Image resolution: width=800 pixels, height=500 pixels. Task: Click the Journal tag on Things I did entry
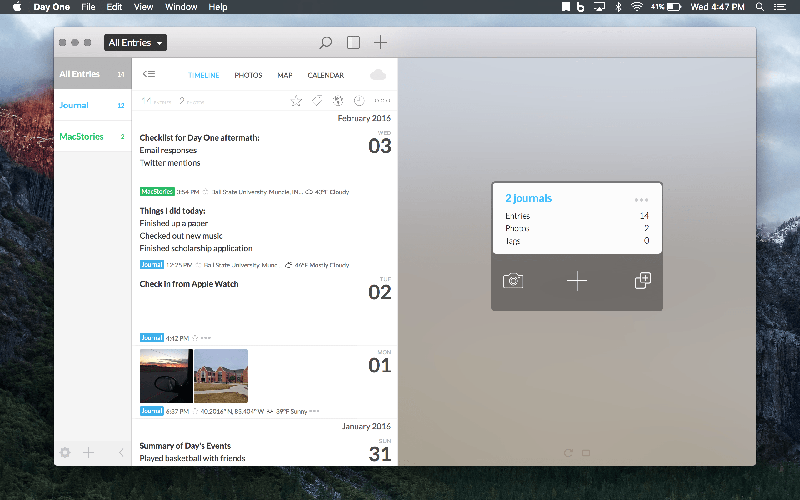152,264
